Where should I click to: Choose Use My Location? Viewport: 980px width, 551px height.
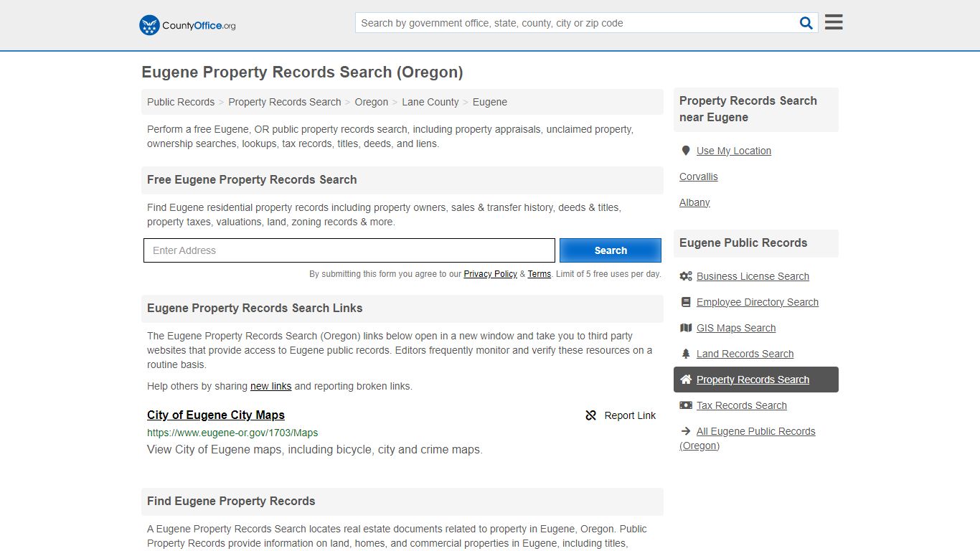(734, 151)
